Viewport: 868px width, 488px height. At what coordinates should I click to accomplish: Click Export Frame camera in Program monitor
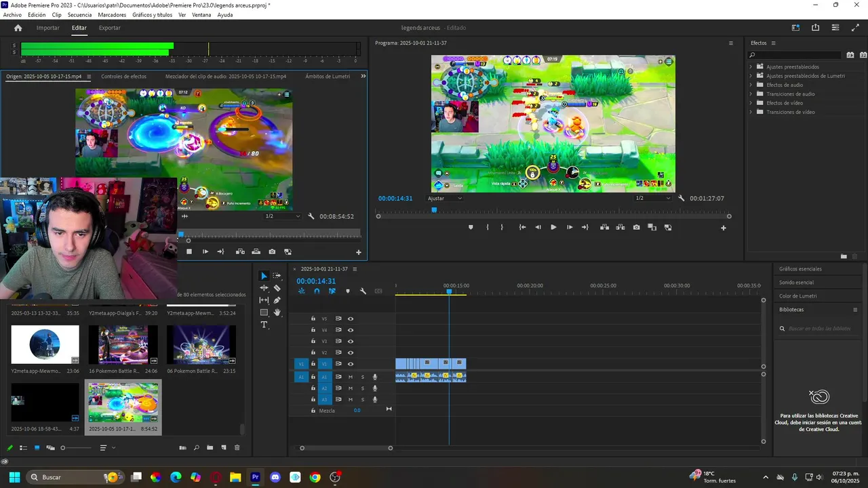coord(636,227)
